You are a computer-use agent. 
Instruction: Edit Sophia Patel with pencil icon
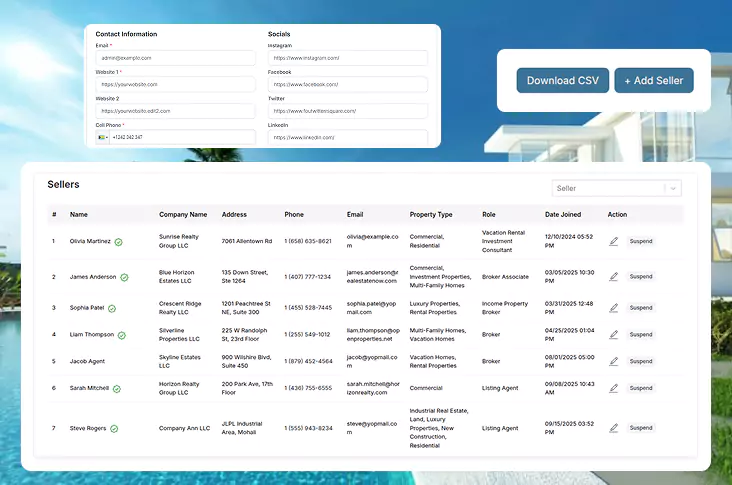tap(613, 308)
